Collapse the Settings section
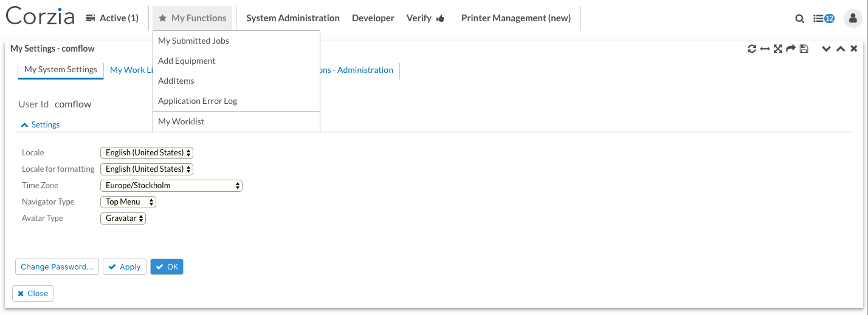Image resolution: width=868 pixels, height=315 pixels. coord(41,124)
